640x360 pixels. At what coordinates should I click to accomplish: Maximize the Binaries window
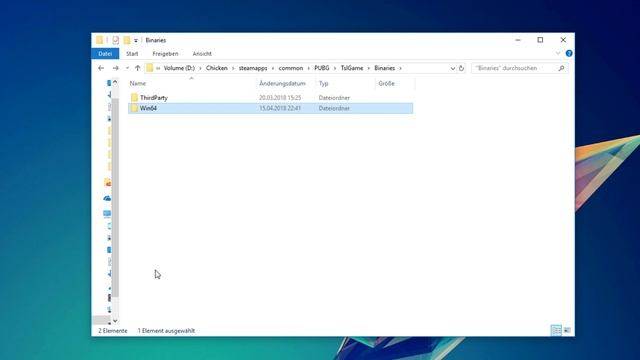(x=540, y=40)
